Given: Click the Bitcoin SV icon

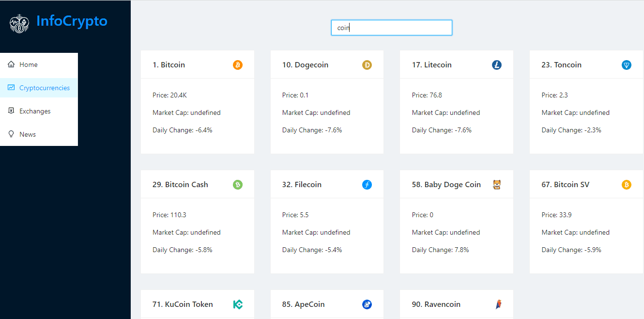Looking at the screenshot, I should coord(627,185).
